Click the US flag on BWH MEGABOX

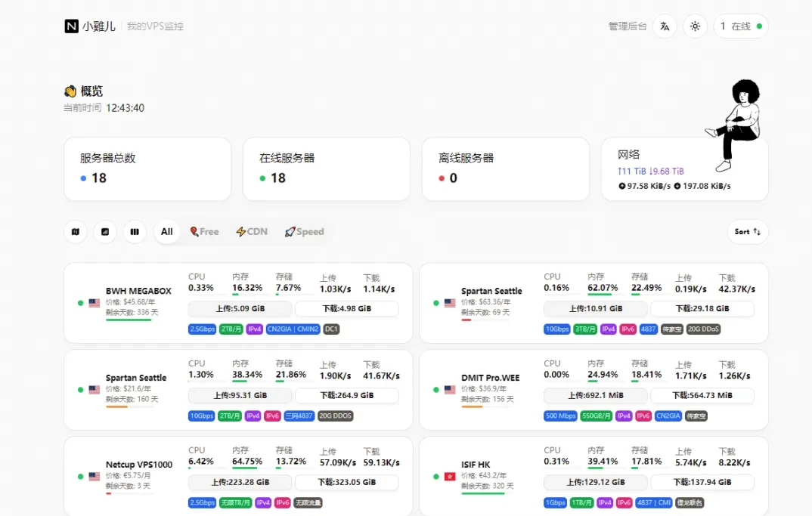(95, 303)
